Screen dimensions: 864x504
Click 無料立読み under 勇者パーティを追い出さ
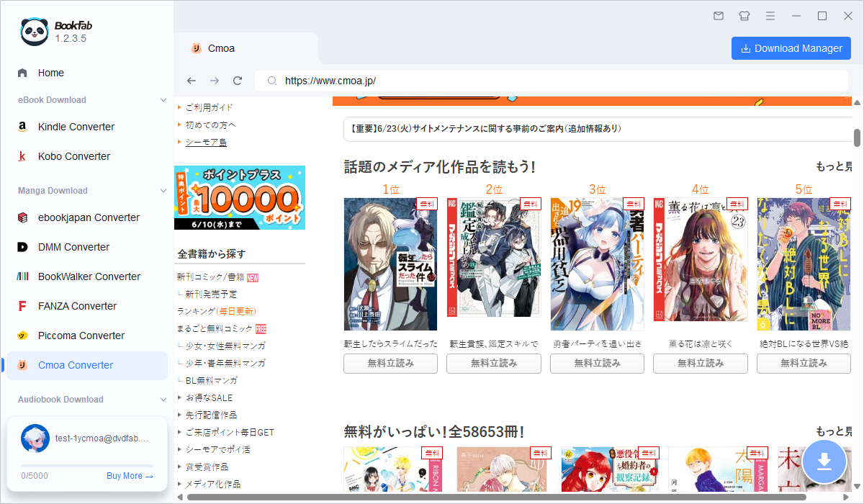click(597, 364)
